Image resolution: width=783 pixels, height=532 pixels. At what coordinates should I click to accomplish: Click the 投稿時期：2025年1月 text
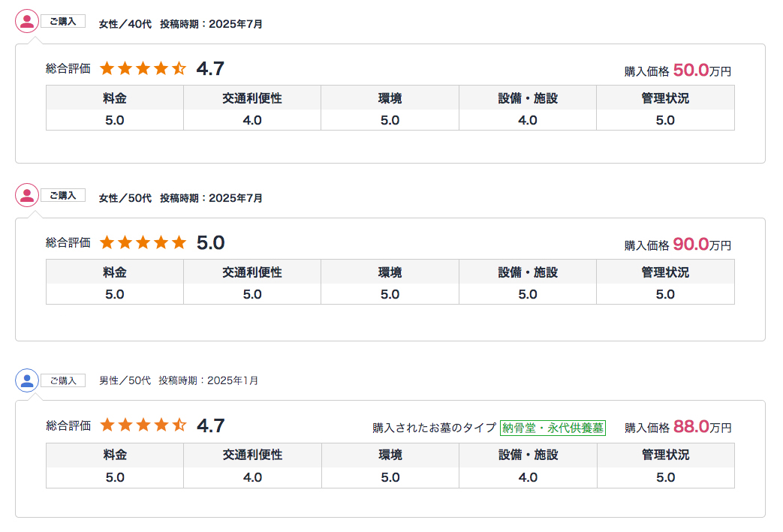209,380
